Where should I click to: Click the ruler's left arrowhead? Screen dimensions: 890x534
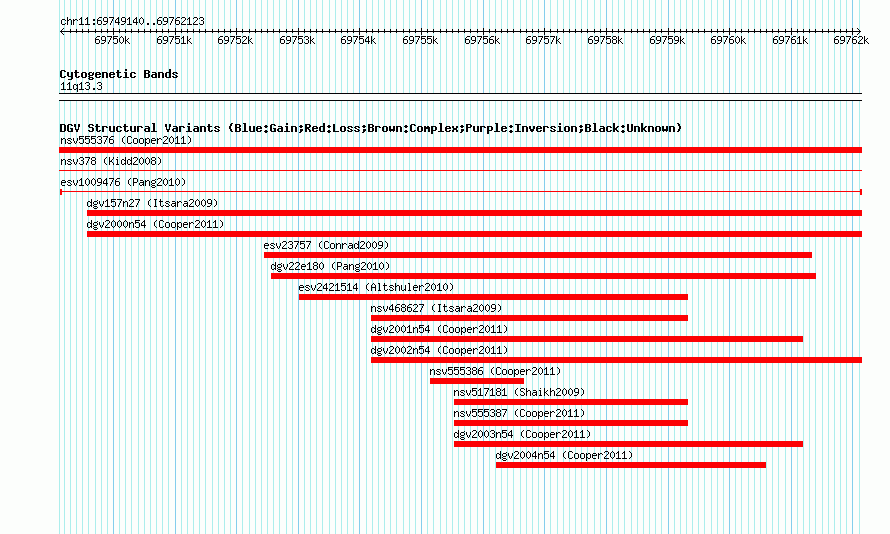pyautogui.click(x=62, y=31)
